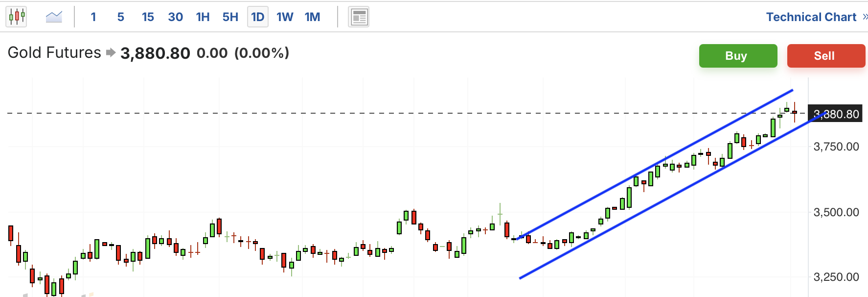Image resolution: width=868 pixels, height=297 pixels.
Task: Select the 1W timeframe
Action: (x=285, y=17)
